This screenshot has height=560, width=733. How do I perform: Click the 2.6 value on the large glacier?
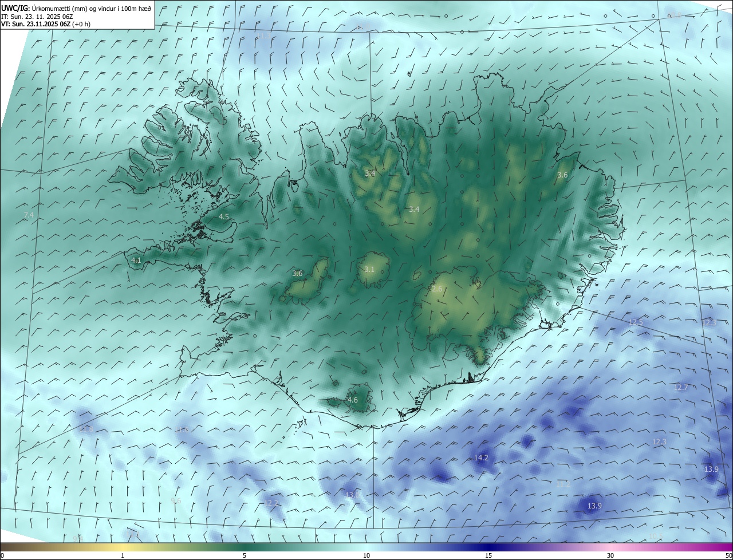(x=437, y=289)
